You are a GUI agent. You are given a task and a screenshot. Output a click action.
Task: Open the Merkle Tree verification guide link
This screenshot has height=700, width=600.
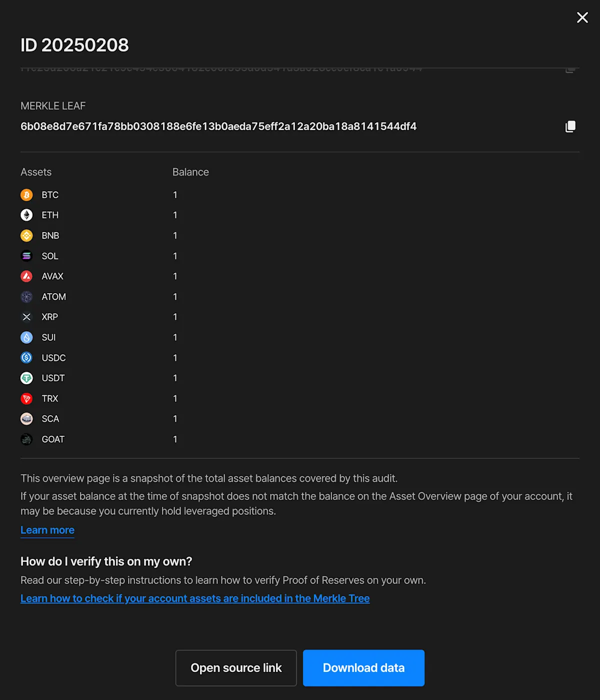pos(195,598)
